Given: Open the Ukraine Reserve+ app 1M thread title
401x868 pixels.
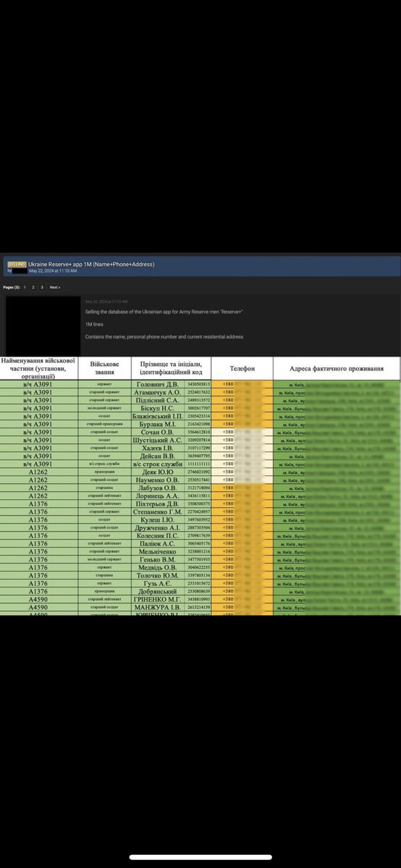Looking at the screenshot, I should tap(91, 265).
